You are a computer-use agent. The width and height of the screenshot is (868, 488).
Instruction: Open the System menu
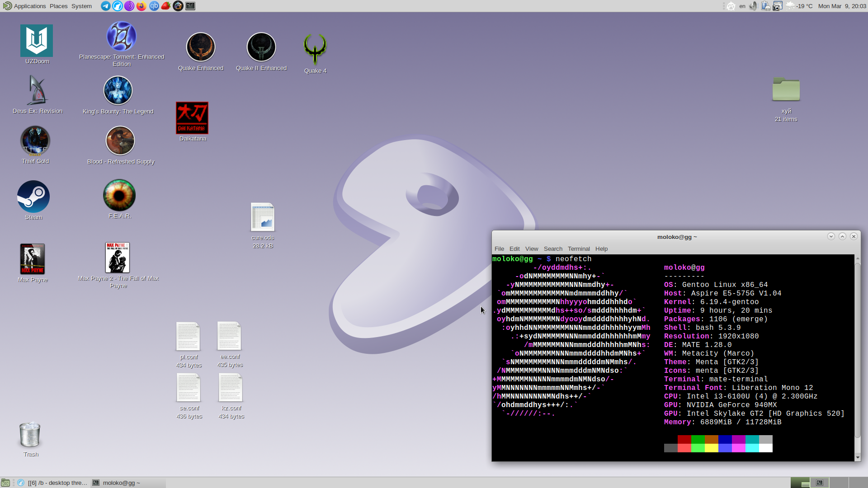click(81, 6)
